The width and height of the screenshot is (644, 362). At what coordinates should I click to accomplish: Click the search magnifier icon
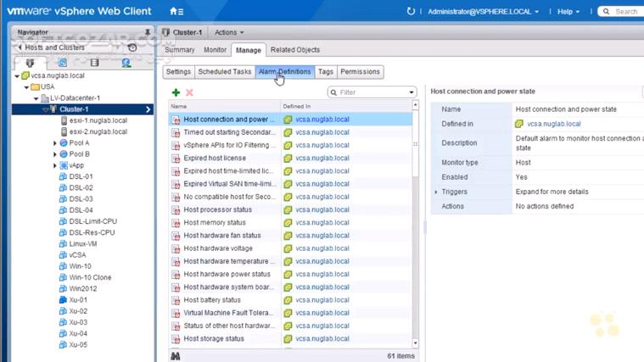pos(606,12)
